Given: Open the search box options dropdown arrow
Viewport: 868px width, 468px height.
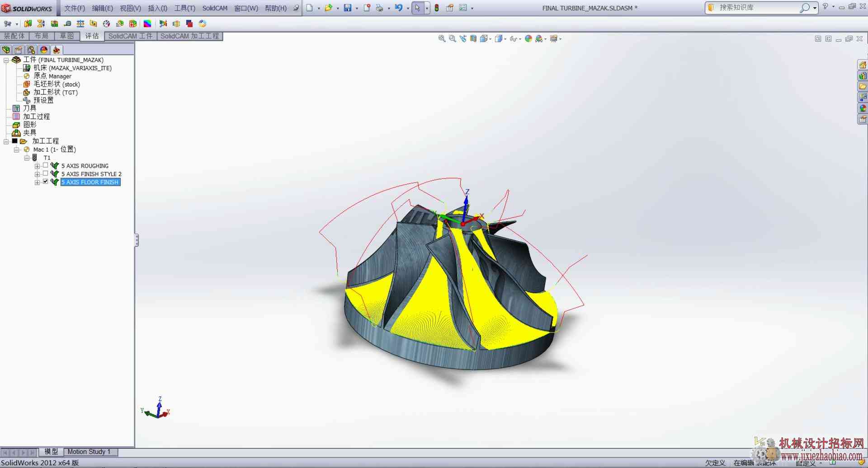Looking at the screenshot, I should pyautogui.click(x=815, y=8).
